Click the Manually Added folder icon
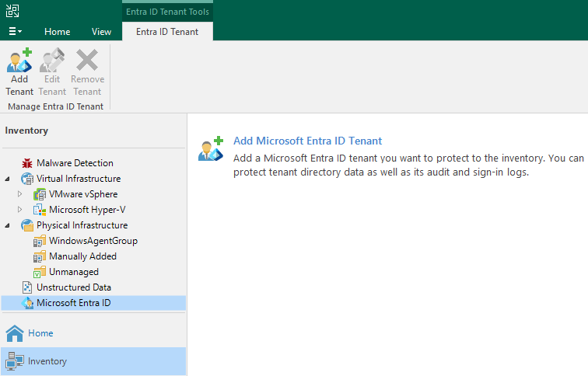Viewport: 588px width, 376px height. 40,256
